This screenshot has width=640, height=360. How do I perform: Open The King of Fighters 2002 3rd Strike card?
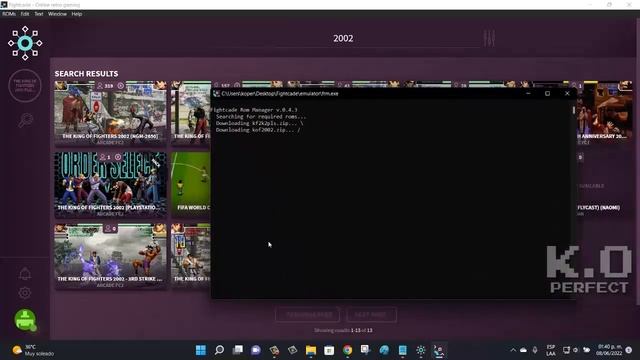tap(110, 256)
